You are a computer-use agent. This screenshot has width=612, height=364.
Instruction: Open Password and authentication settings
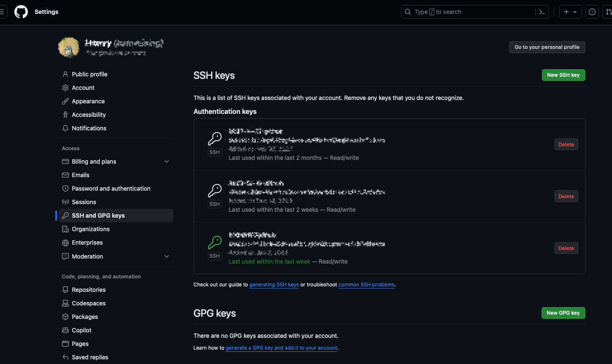[x=111, y=189]
